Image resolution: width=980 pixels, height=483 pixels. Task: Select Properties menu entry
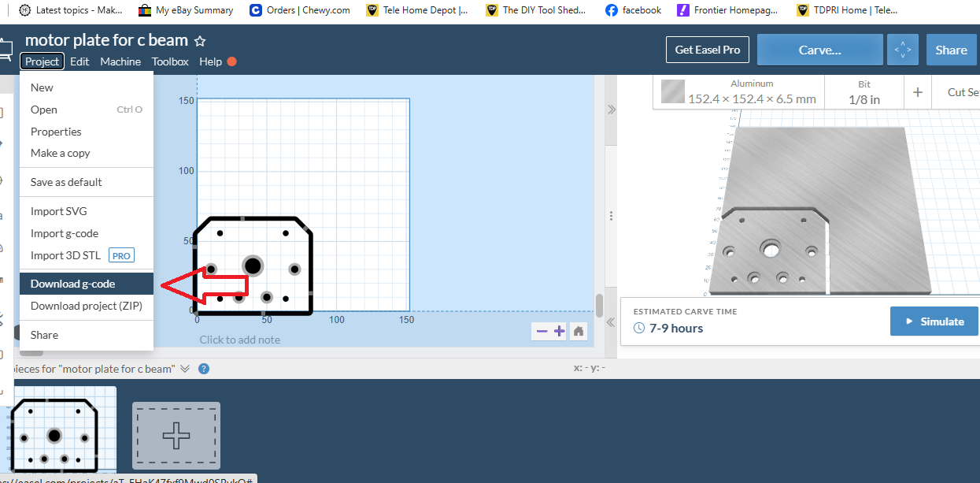tap(87, 132)
